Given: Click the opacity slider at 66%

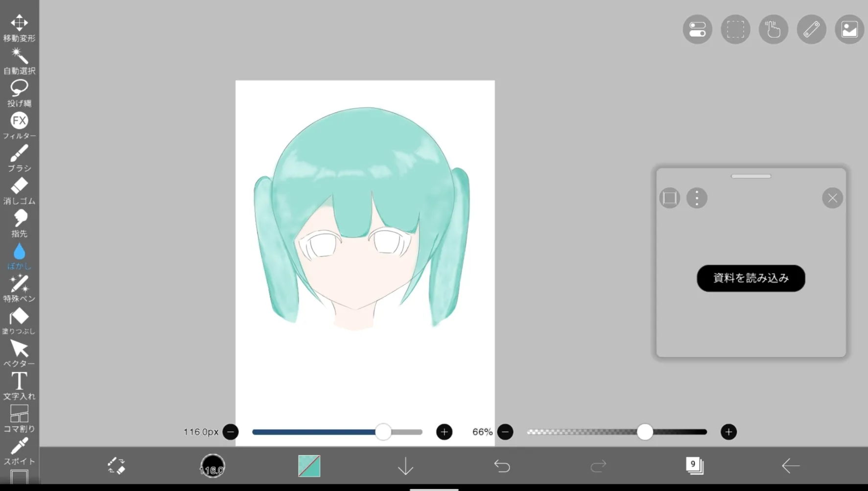Looking at the screenshot, I should tap(617, 432).
